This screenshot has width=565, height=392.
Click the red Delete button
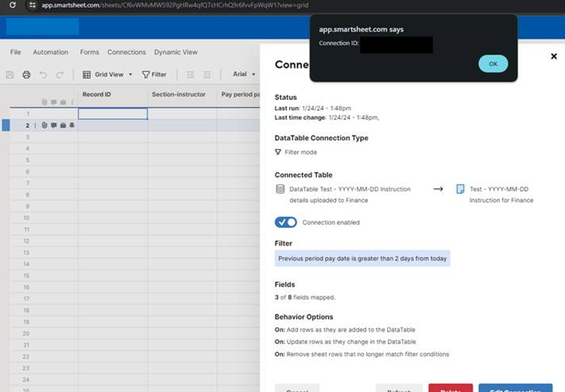pos(451,388)
